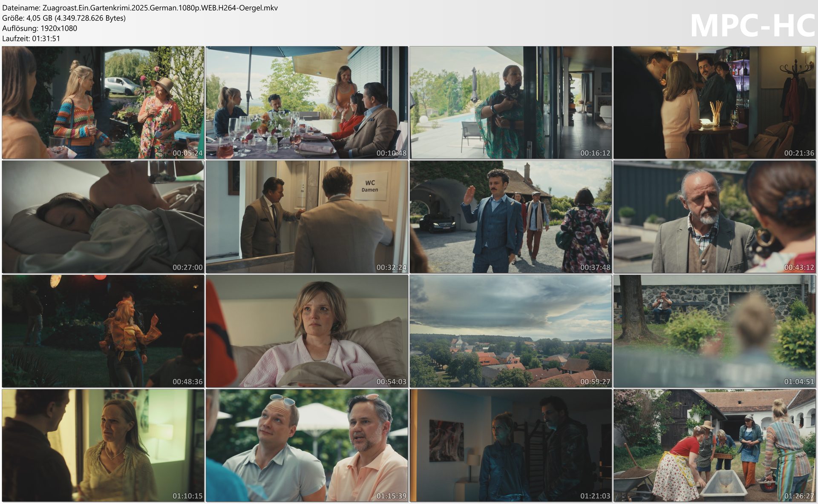Viewport: 818px width, 504px height.
Task: Select the terrace dinner thumbnail at 00:10:48
Action: tap(307, 103)
